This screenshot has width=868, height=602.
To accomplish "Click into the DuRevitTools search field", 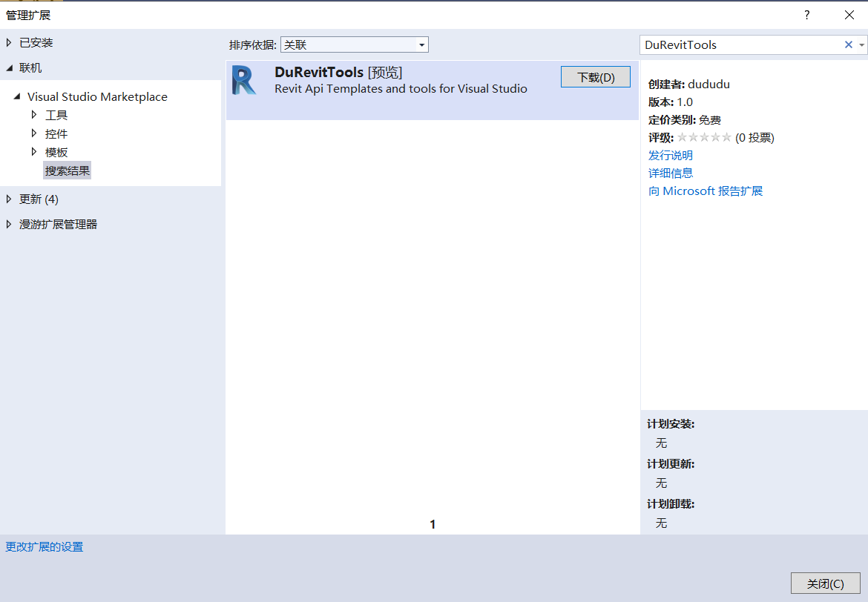I will pos(742,44).
